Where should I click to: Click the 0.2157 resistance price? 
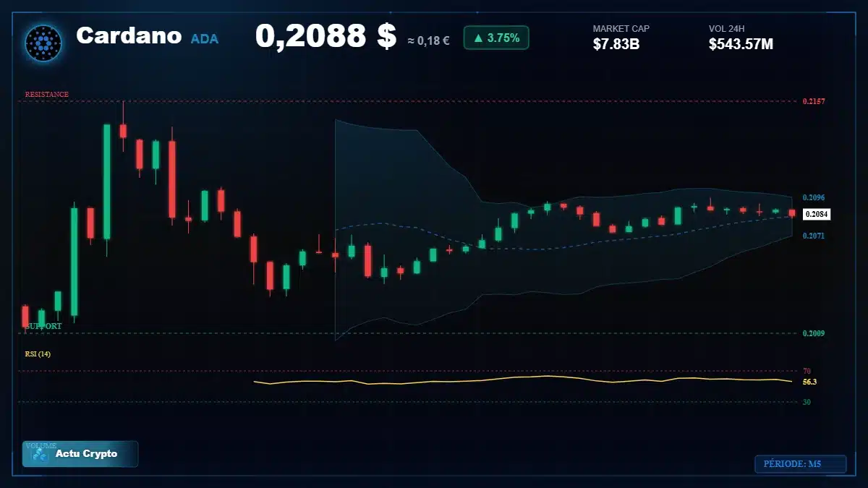coord(814,101)
